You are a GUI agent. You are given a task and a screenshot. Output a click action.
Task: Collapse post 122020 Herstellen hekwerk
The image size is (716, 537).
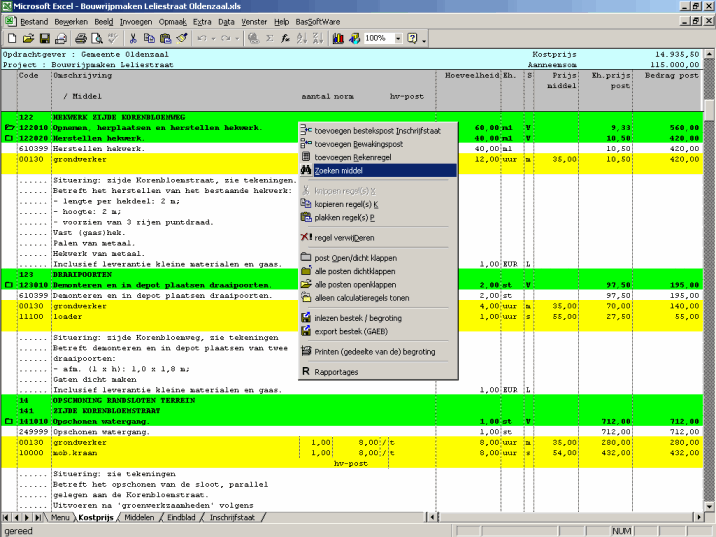pos(9,138)
